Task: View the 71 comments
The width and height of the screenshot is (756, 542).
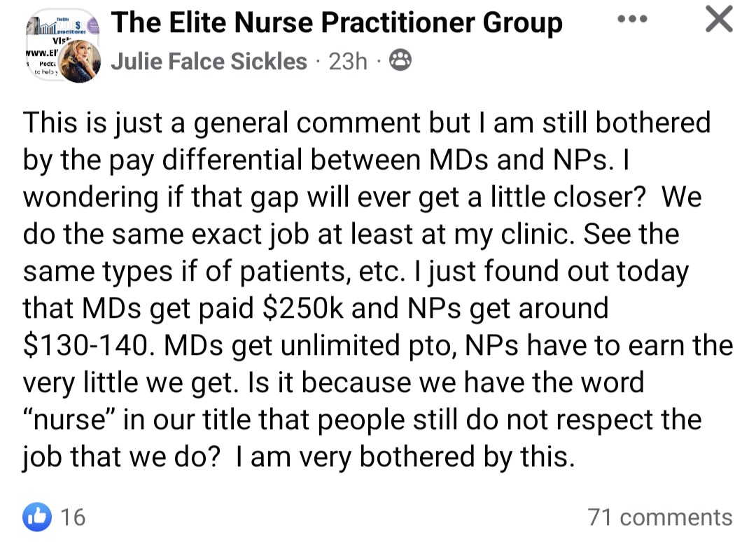Action: point(660,517)
